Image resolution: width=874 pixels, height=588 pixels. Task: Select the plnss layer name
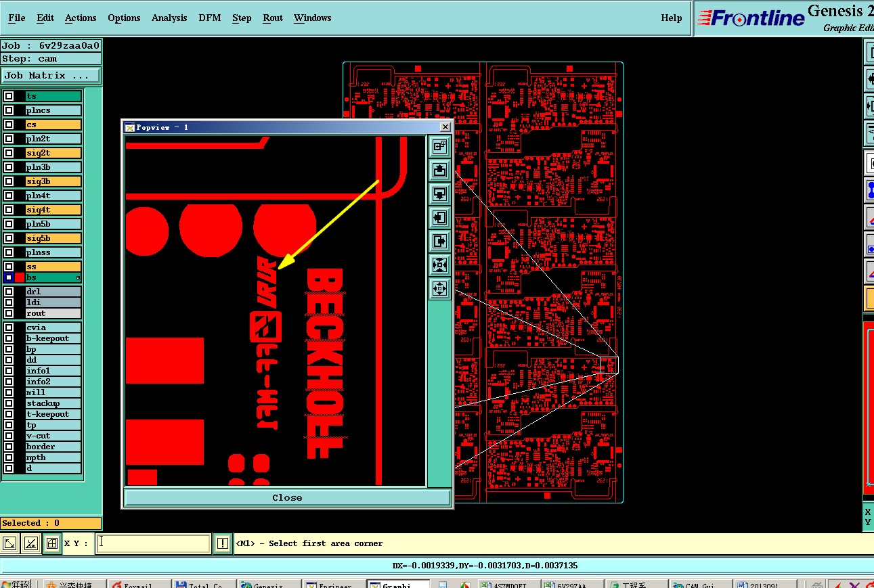tap(53, 252)
